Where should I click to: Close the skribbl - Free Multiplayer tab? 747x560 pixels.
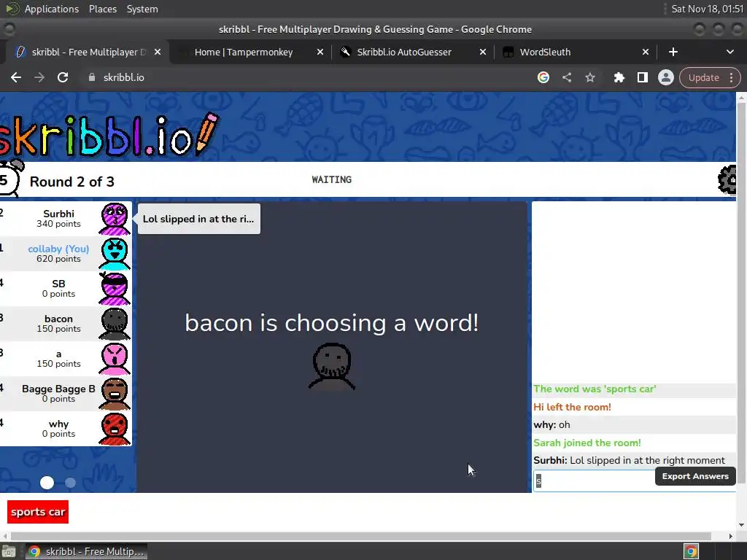[158, 52]
